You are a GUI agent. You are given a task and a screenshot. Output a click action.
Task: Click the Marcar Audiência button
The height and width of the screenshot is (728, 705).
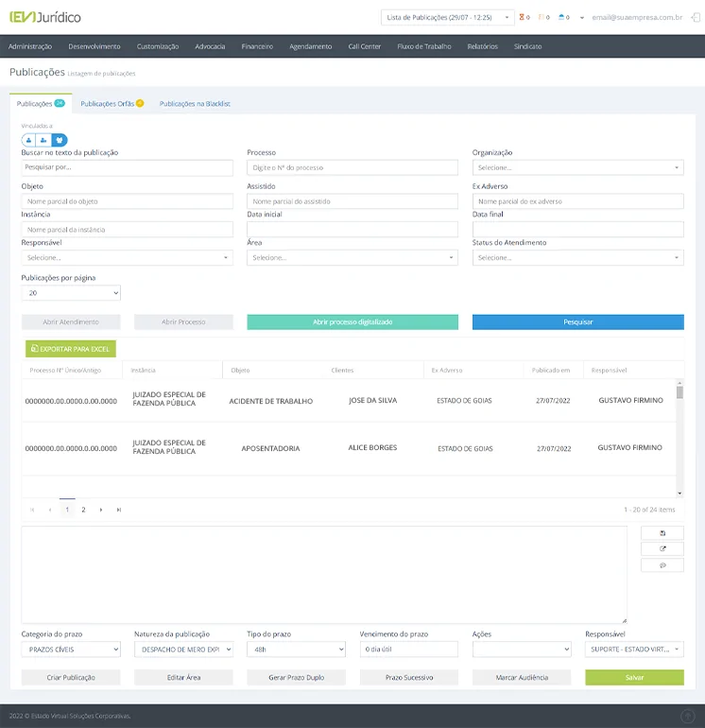click(x=522, y=677)
